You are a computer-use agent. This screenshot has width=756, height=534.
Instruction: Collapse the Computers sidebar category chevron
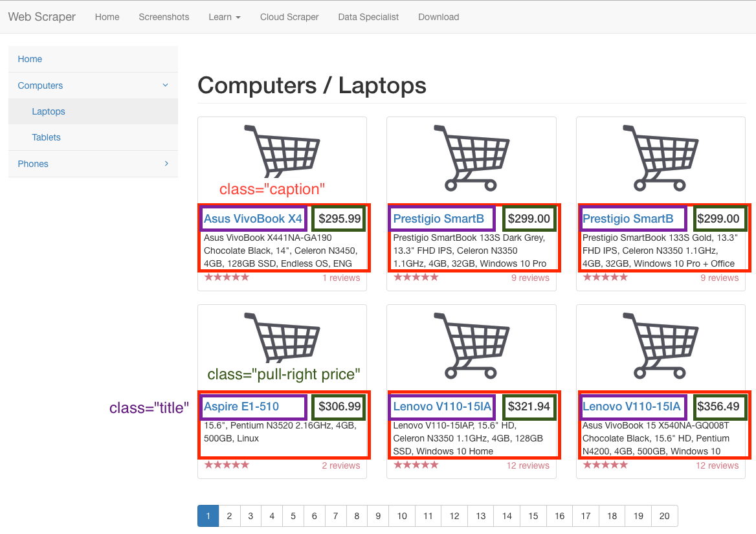[166, 85]
